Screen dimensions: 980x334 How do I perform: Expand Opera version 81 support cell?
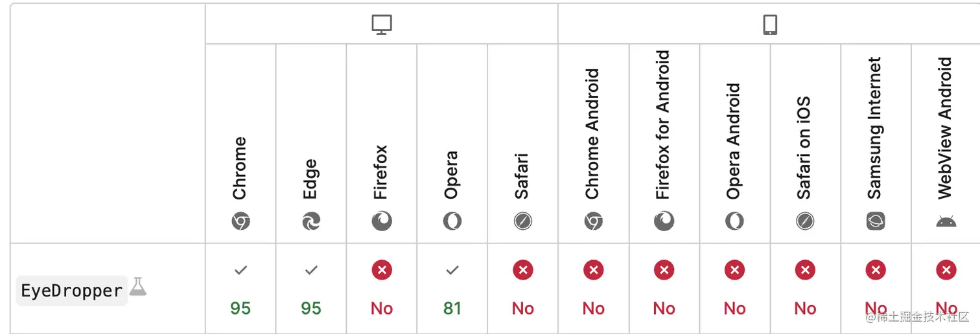[x=452, y=289]
